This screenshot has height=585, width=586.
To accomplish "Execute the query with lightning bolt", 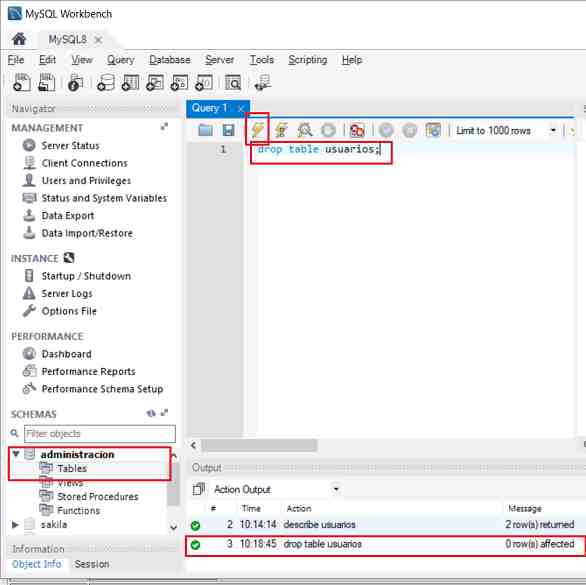I will coord(258,130).
